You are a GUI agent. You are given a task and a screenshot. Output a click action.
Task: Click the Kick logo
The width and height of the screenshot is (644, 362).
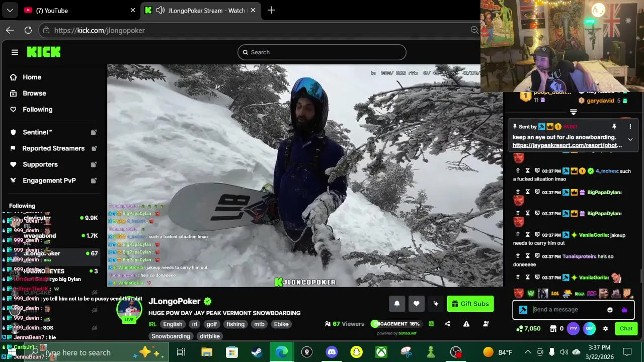coord(44,52)
